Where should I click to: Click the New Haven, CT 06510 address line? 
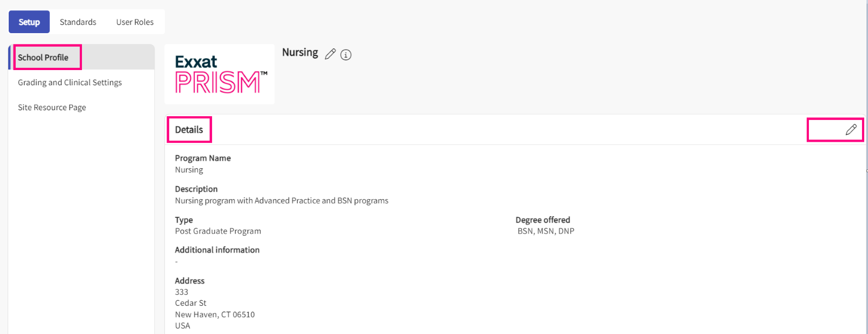pyautogui.click(x=215, y=314)
